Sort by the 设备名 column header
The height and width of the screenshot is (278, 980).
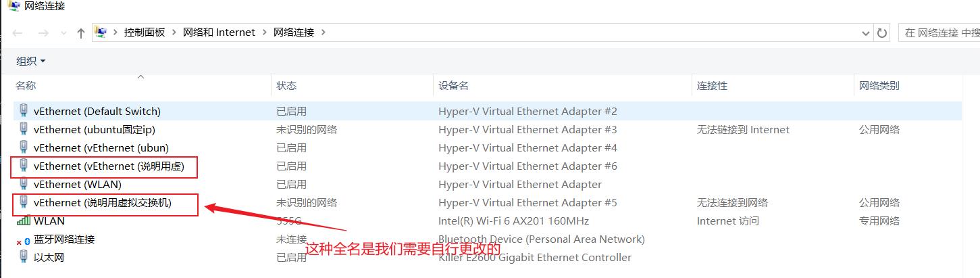[x=453, y=86]
